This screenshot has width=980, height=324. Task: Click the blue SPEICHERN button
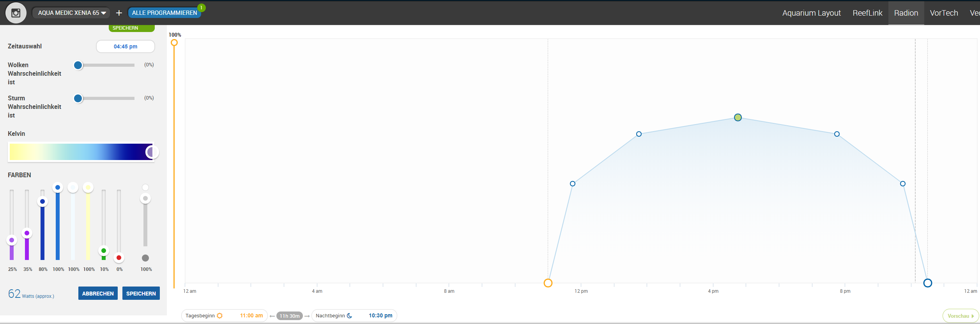click(141, 294)
